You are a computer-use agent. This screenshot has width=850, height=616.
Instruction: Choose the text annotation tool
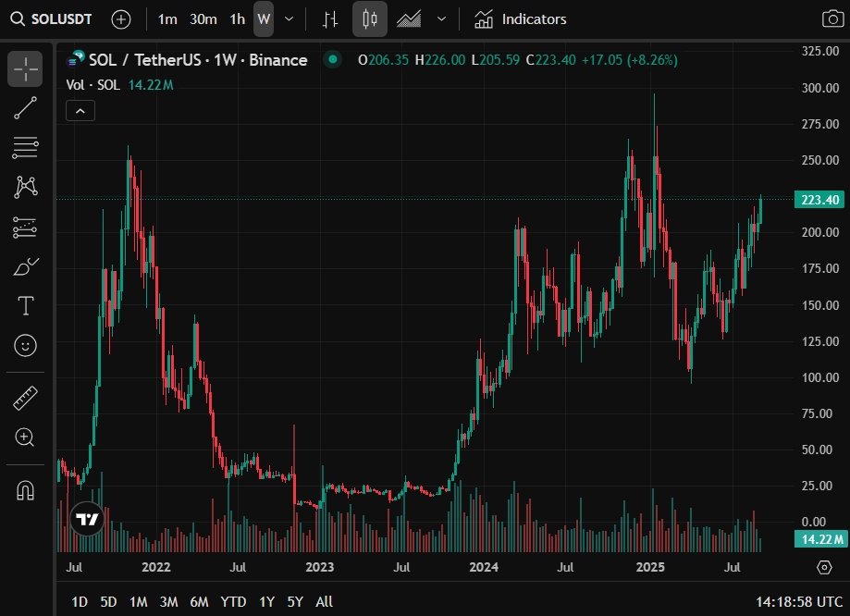tap(26, 306)
